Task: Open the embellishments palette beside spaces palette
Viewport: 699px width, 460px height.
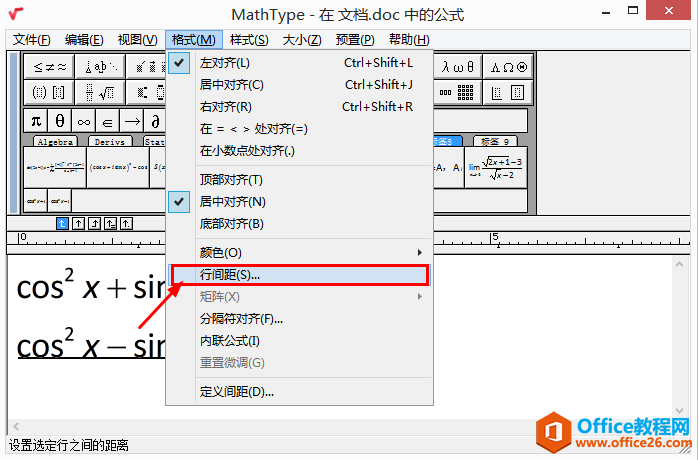Action: tap(146, 67)
